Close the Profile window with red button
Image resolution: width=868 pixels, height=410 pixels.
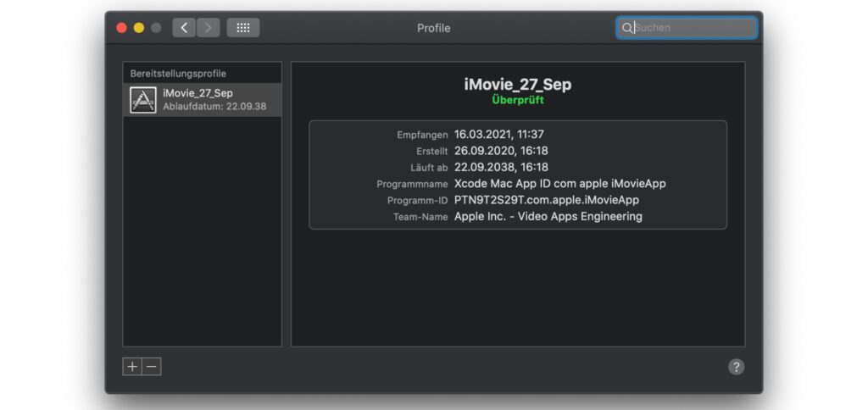click(x=121, y=28)
